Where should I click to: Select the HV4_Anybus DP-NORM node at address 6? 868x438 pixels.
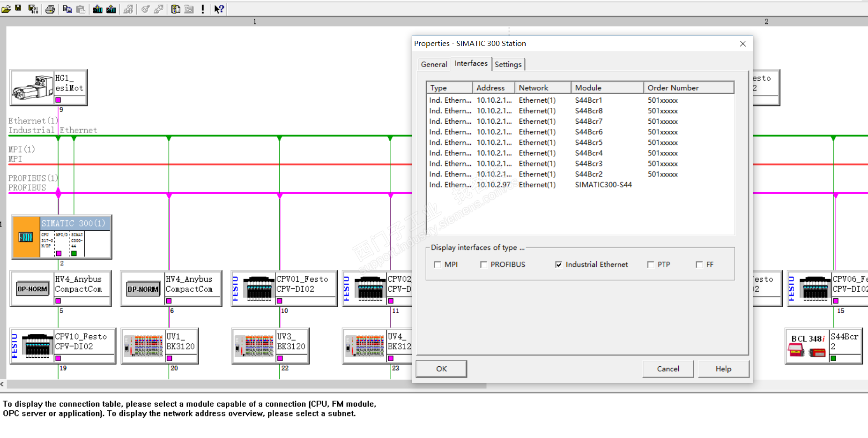tap(143, 289)
